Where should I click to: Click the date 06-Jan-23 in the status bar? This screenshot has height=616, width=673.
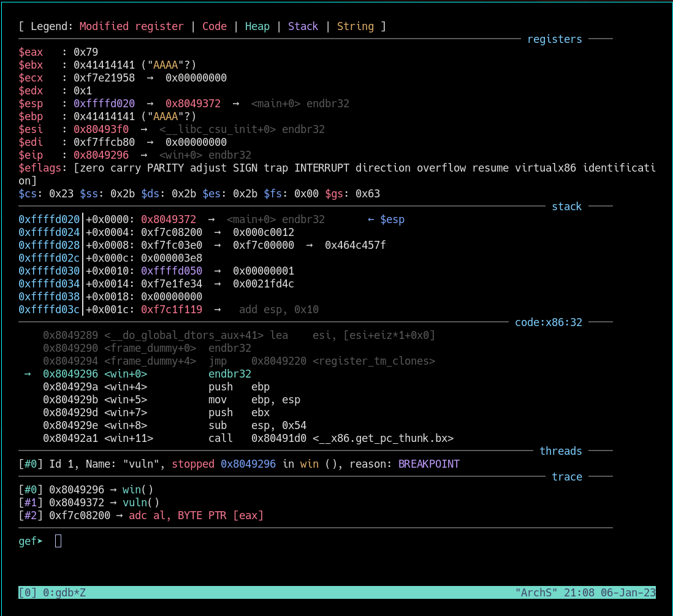coord(628,592)
